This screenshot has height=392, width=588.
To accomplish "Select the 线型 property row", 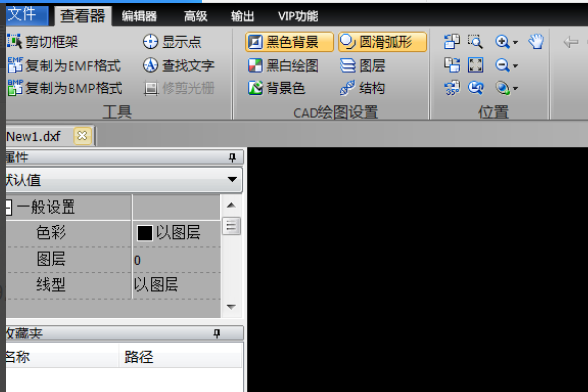I will [x=114, y=285].
